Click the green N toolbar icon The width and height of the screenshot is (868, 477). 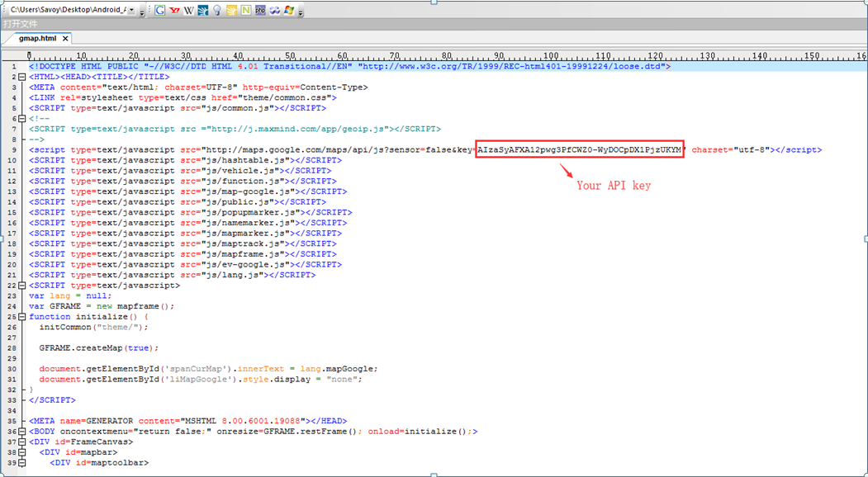[246, 10]
